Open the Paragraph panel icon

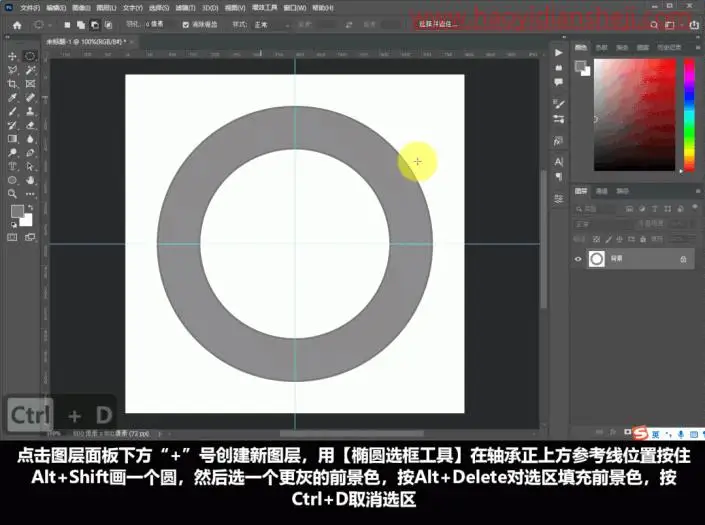pos(558,177)
